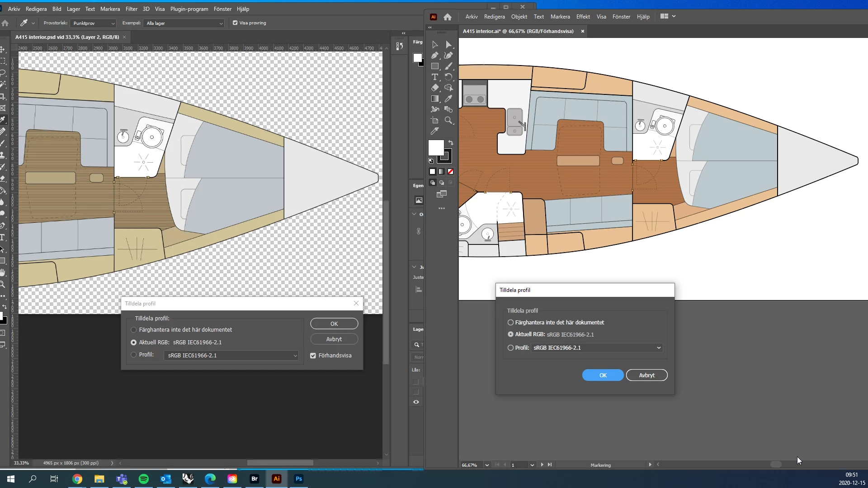Open Photoshop's Filter menu
The width and height of the screenshot is (868, 488).
[x=131, y=9]
